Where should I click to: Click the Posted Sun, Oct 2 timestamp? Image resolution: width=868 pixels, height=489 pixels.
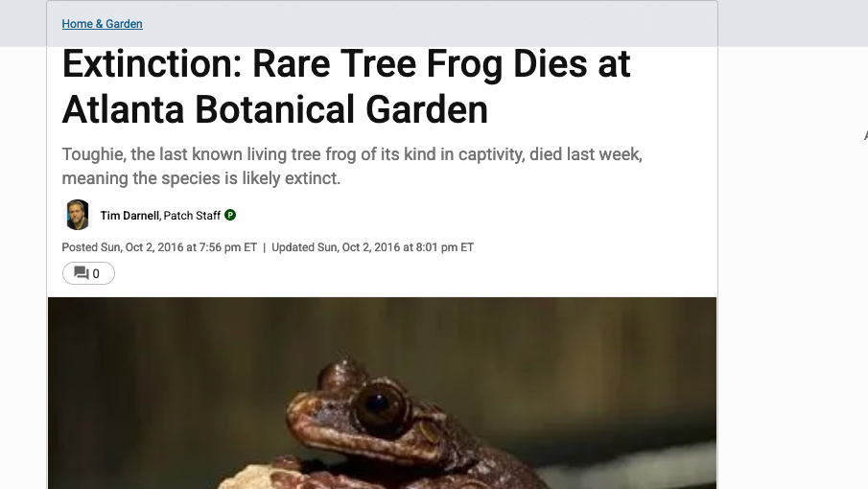159,247
